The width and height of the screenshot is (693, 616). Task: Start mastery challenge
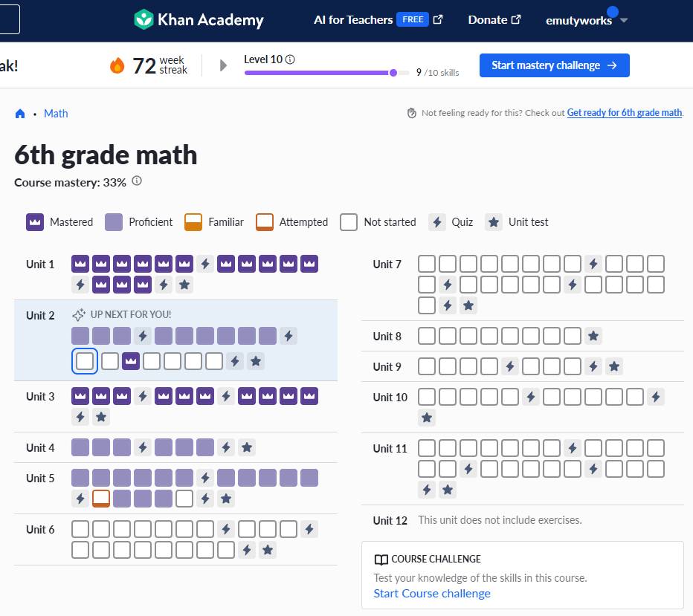pos(554,65)
